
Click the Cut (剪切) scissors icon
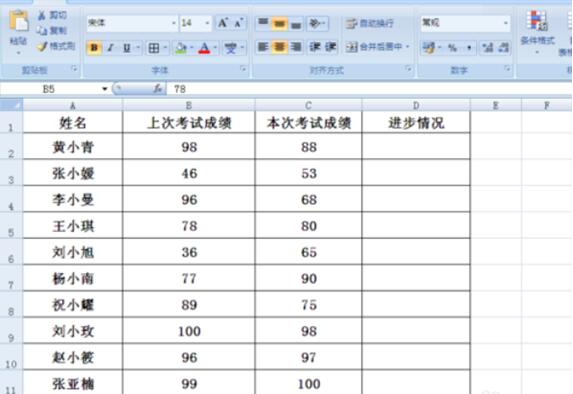(x=42, y=15)
